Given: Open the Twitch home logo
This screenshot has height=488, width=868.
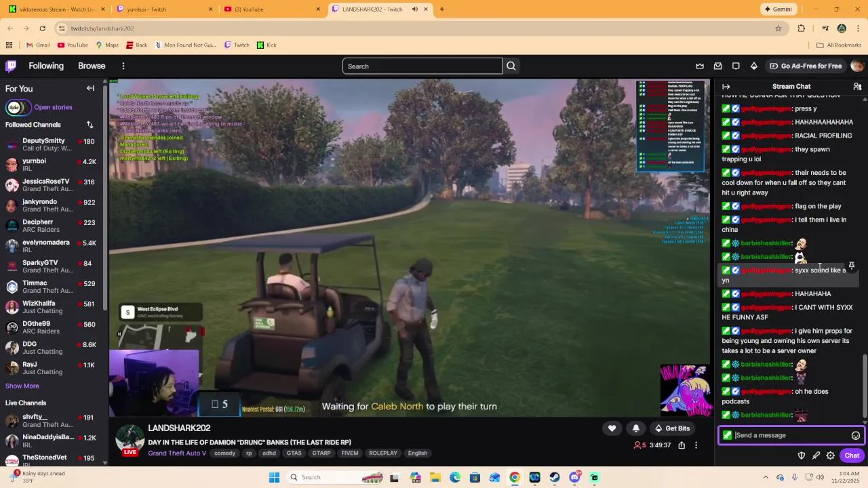Looking at the screenshot, I should point(11,66).
